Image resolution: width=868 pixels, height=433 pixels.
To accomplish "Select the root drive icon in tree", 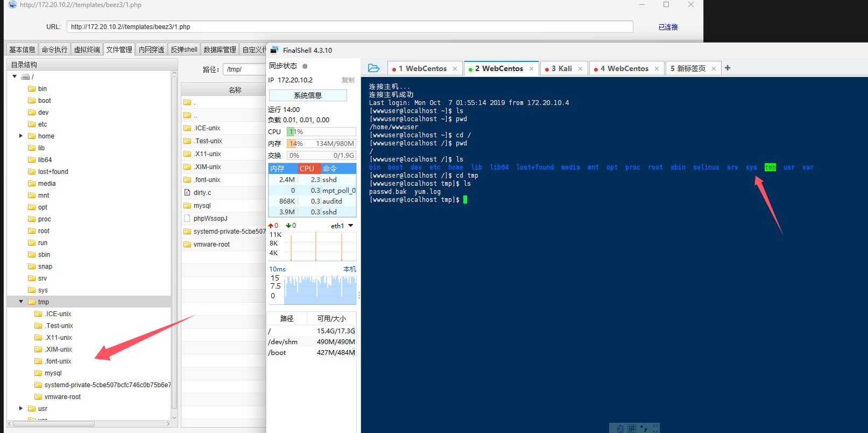I will tap(25, 77).
